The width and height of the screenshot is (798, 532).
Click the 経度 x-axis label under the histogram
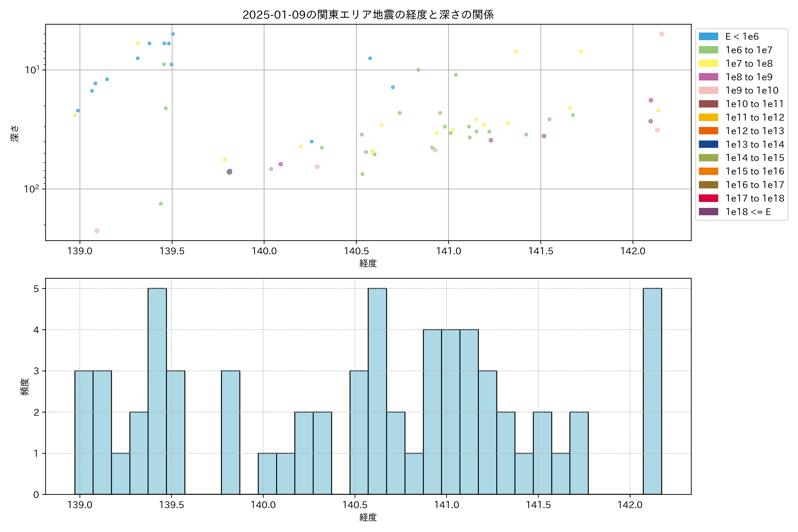(x=368, y=517)
